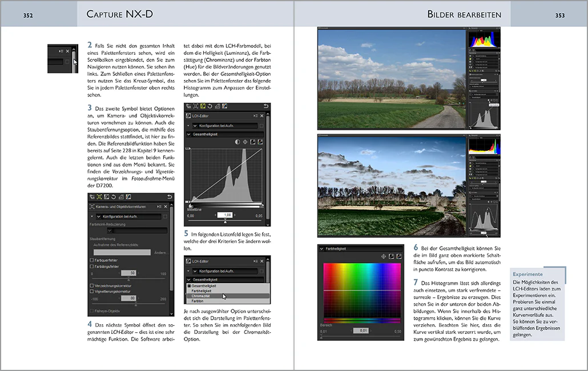This screenshot has width=588, height=371.
Task: Click the Mitteltöne slider handle under the histogram
Action: [x=225, y=221]
